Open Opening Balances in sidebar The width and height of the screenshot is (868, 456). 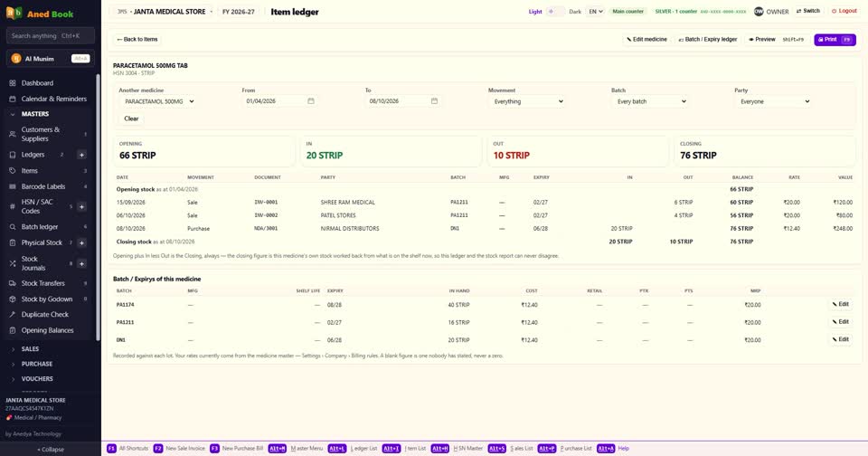[50, 330]
